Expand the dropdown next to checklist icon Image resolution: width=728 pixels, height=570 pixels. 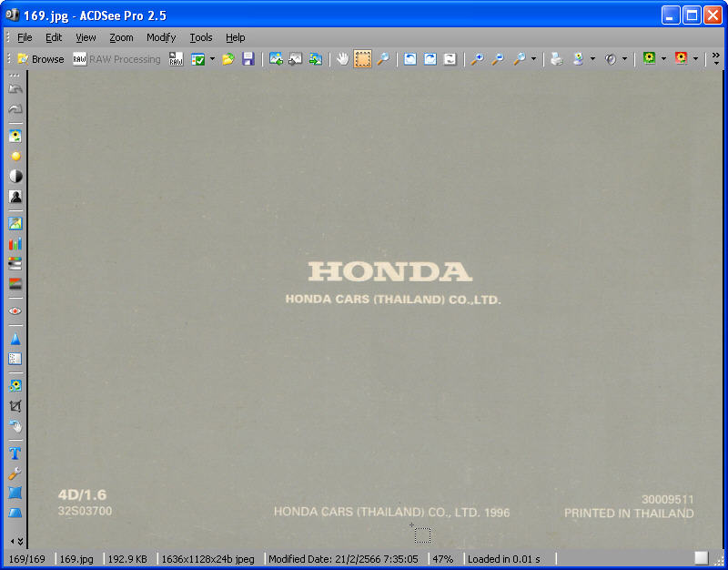click(212, 59)
